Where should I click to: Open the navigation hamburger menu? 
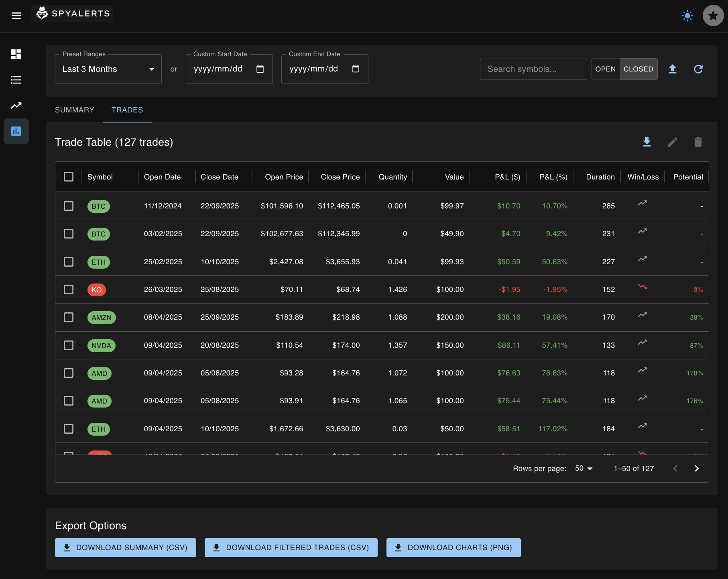pyautogui.click(x=16, y=15)
